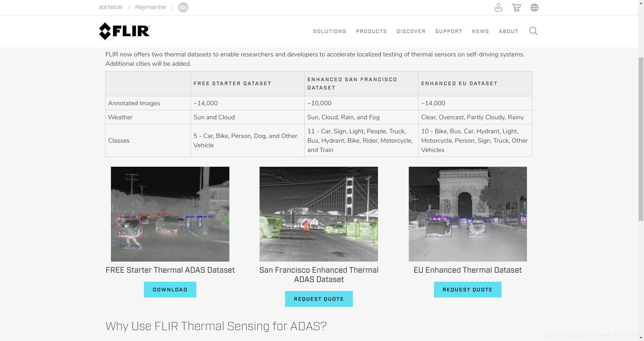This screenshot has width=644, height=341.
Task: Click the Extech brand logo
Action: click(x=111, y=8)
